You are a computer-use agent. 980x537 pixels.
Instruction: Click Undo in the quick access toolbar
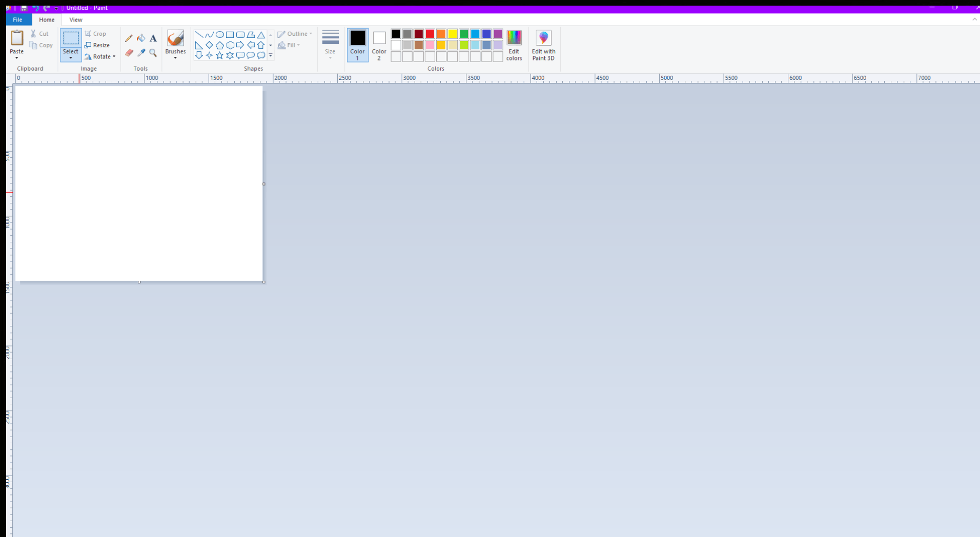[35, 8]
